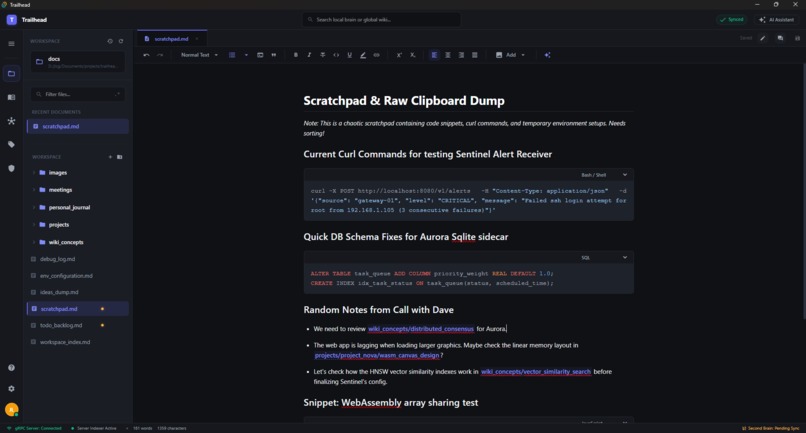Follow wiki_concepts/distributed_consensus link
The image size is (806, 433).
tap(420, 329)
